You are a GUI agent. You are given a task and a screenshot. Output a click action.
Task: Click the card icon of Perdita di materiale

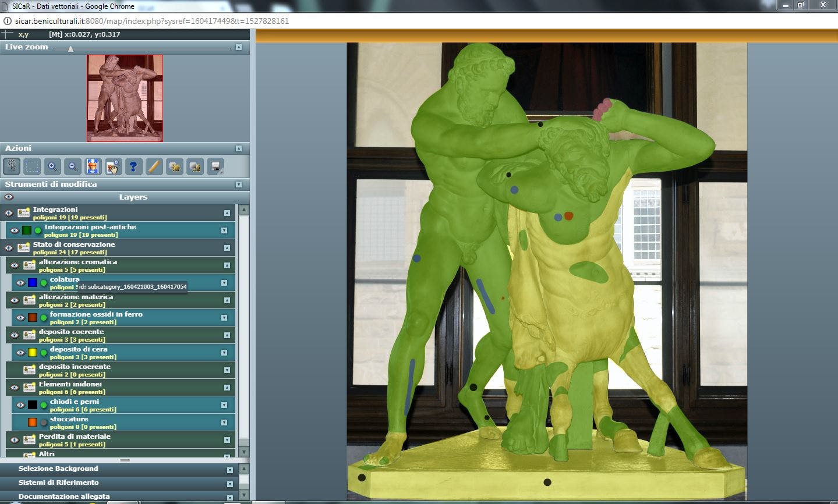[29, 440]
